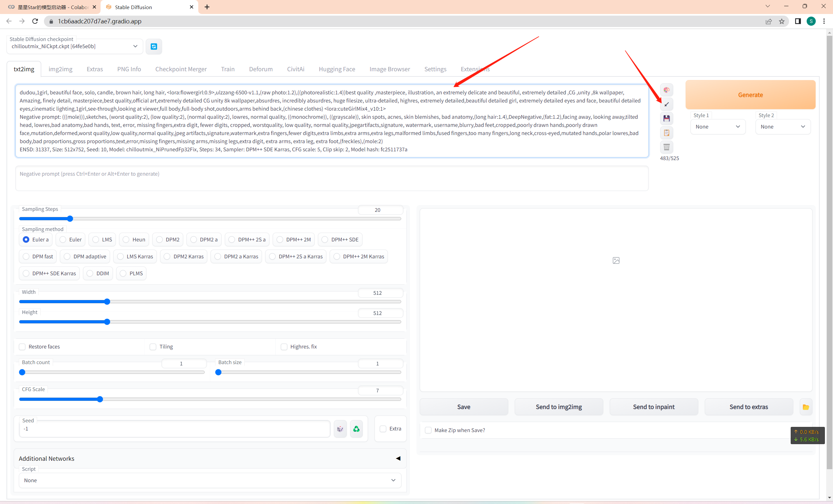Enable the Restore faces checkbox
Image resolution: width=833 pixels, height=504 pixels.
pyautogui.click(x=22, y=347)
